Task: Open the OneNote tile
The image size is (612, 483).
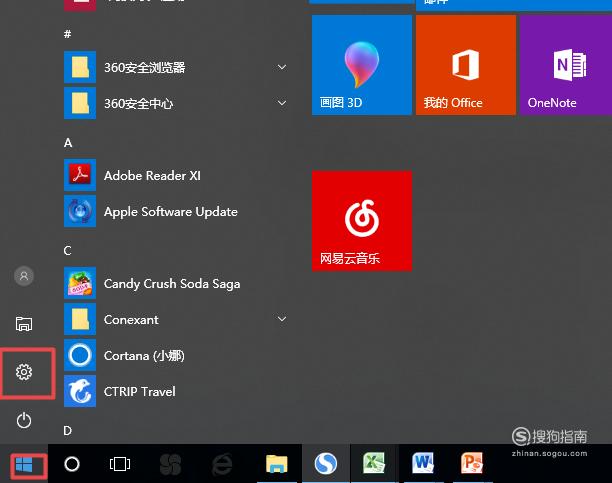Action: pos(566,65)
